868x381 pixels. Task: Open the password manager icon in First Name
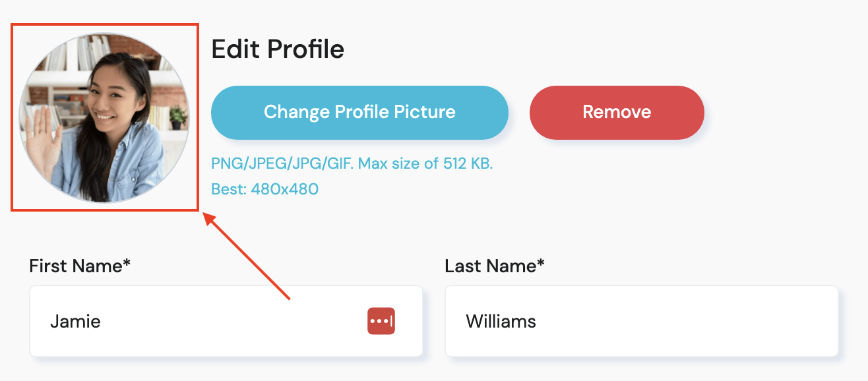pos(381,321)
